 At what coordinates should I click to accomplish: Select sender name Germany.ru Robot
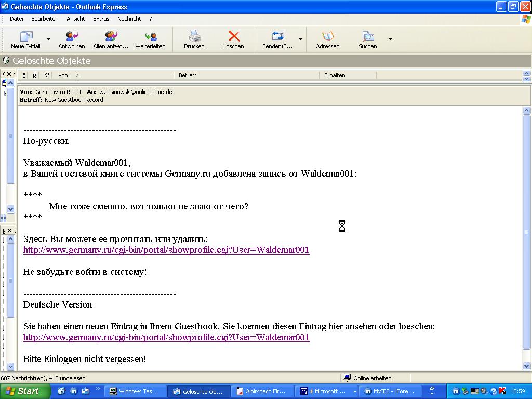tap(58, 92)
